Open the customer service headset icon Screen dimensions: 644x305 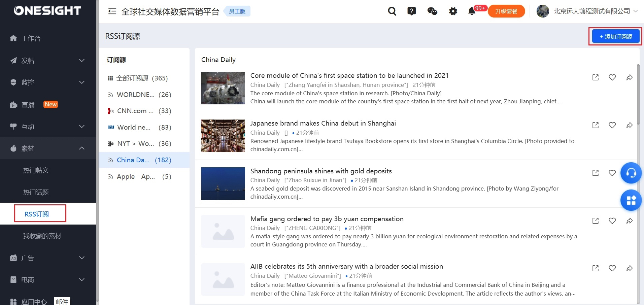click(x=631, y=173)
